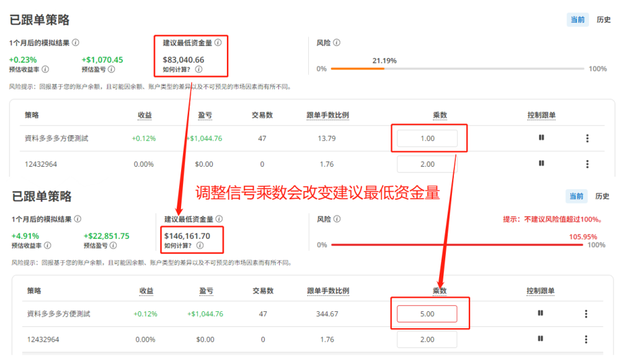Click info icon next to 预估收益率 below +4.91%
Screen dimensions: 635x364
[48, 246]
